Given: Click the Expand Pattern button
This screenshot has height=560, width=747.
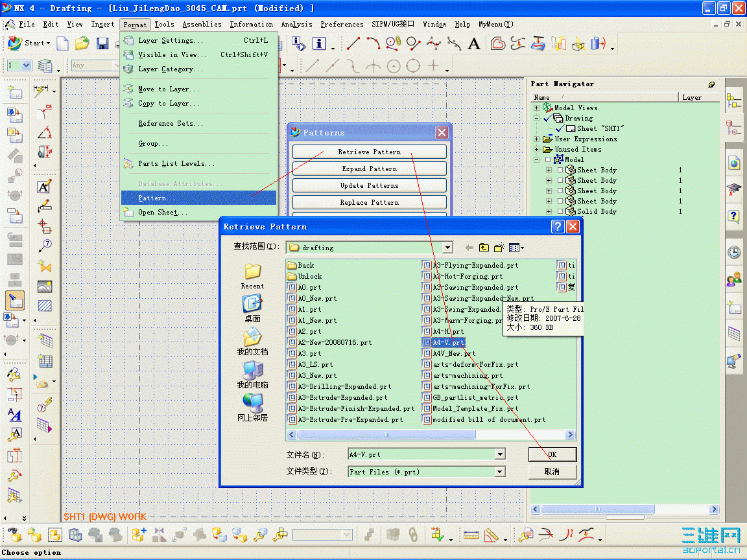Looking at the screenshot, I should click(x=369, y=169).
